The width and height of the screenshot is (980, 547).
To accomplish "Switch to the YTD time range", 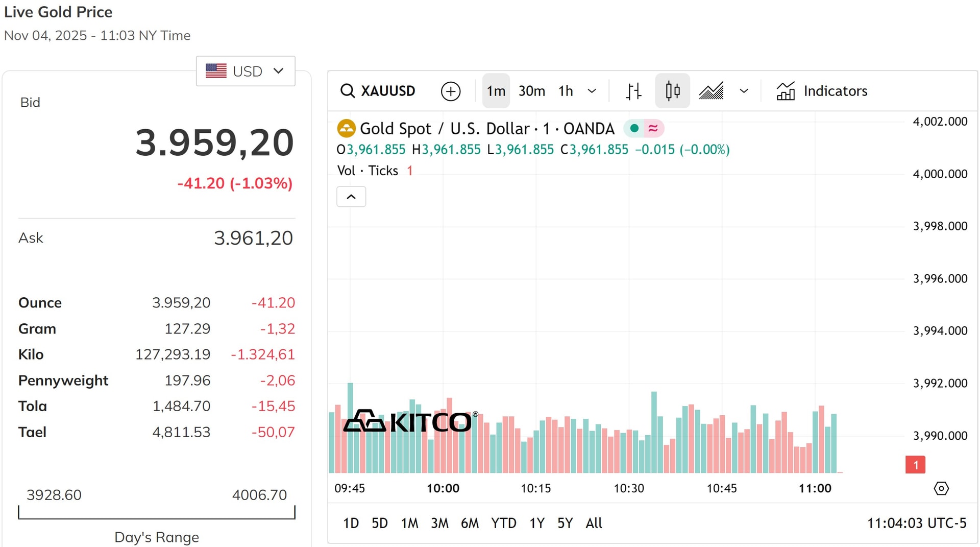I will (504, 523).
